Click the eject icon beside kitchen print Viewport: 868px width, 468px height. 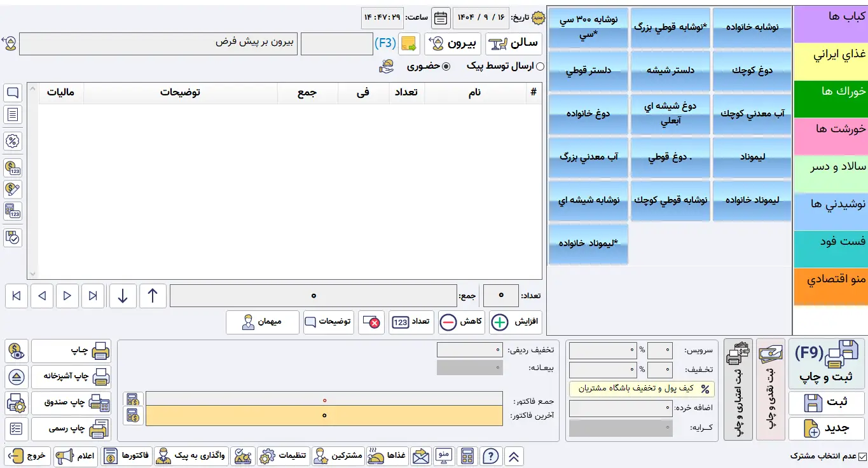17,376
